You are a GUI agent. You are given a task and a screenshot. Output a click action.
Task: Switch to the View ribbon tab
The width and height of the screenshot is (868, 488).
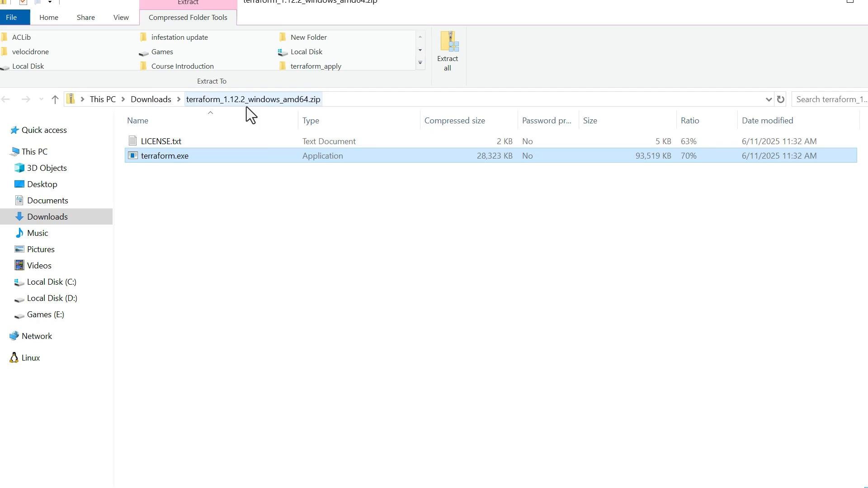coord(121,17)
